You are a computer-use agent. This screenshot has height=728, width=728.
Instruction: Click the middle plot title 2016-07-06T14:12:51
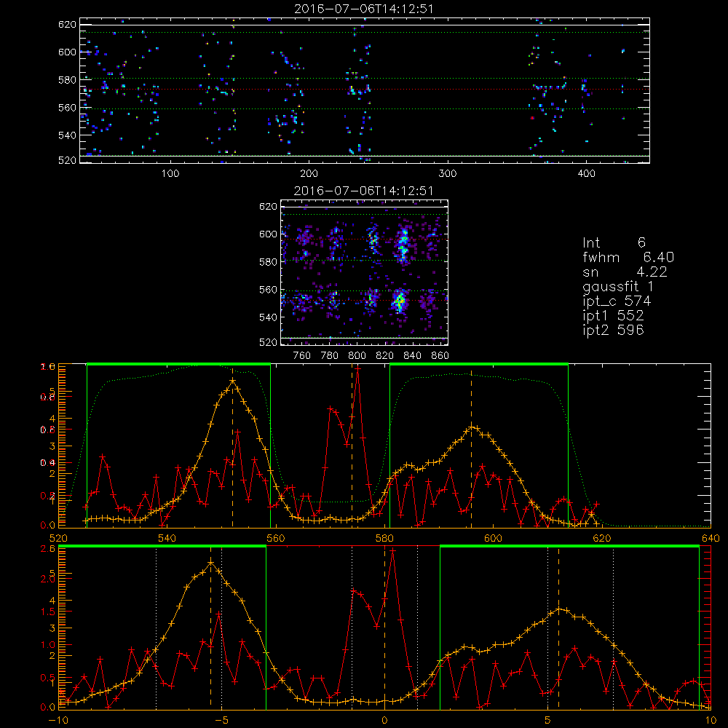coord(363,191)
